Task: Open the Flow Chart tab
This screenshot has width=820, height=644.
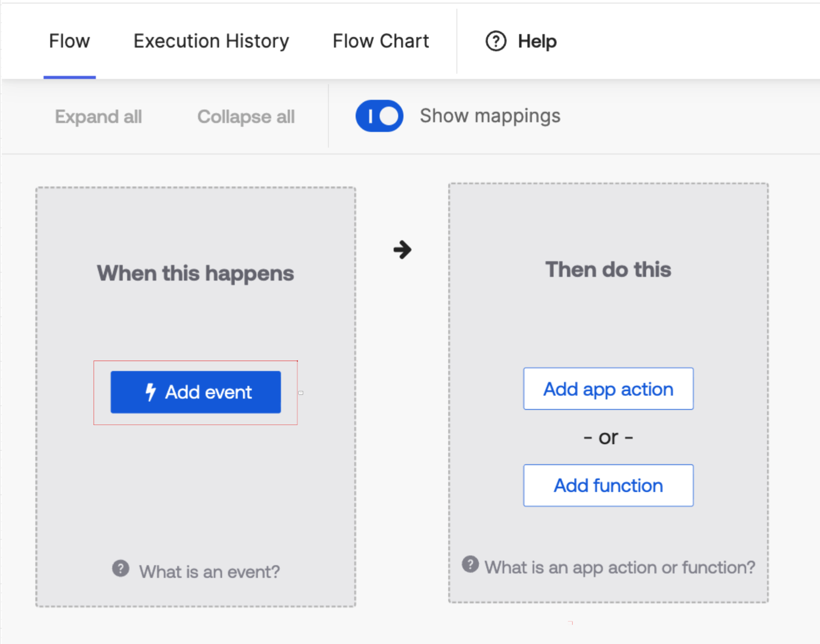Action: [x=381, y=41]
